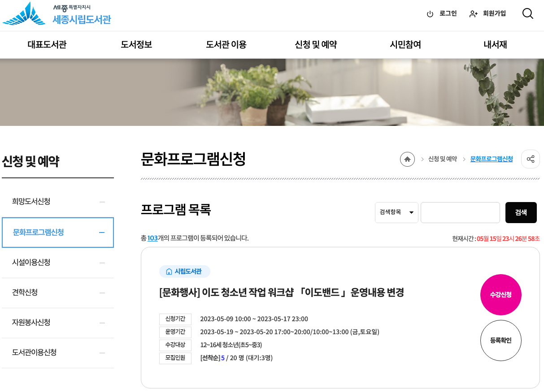The height and width of the screenshot is (392, 544).
Task: Open the 도서정보 main menu
Action: [x=136, y=45]
